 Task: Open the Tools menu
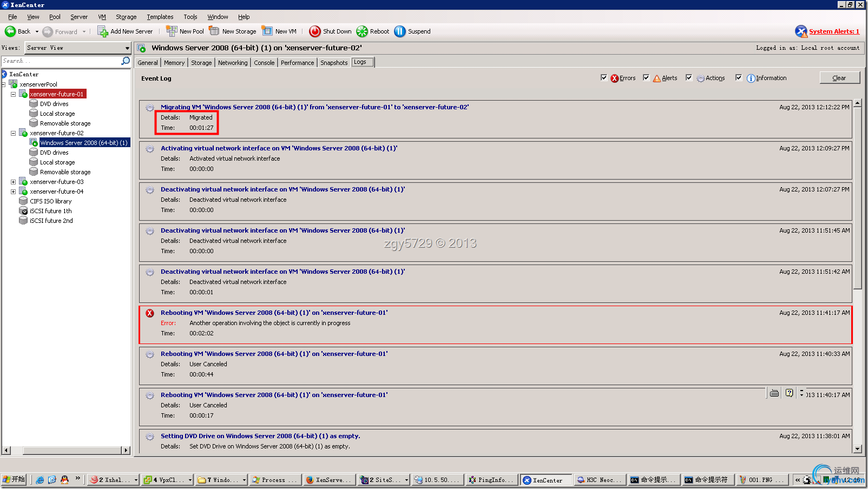click(190, 17)
